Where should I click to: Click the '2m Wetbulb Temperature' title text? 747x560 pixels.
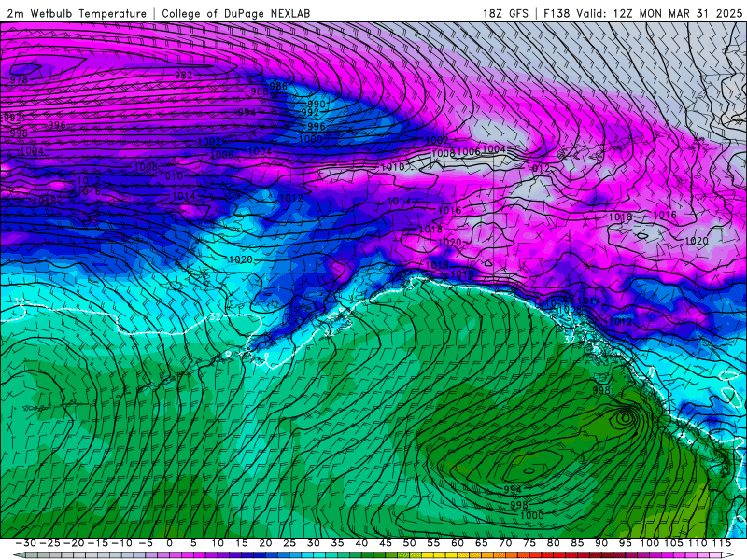click(x=77, y=14)
